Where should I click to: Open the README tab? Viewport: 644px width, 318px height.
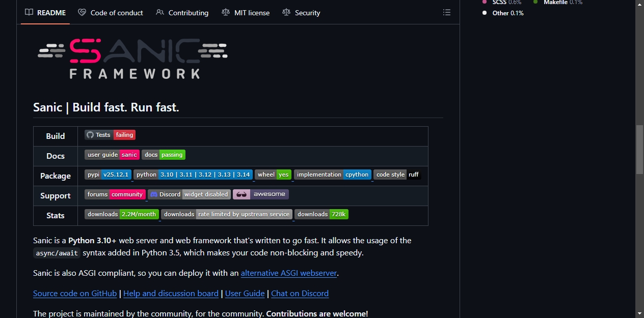45,12
